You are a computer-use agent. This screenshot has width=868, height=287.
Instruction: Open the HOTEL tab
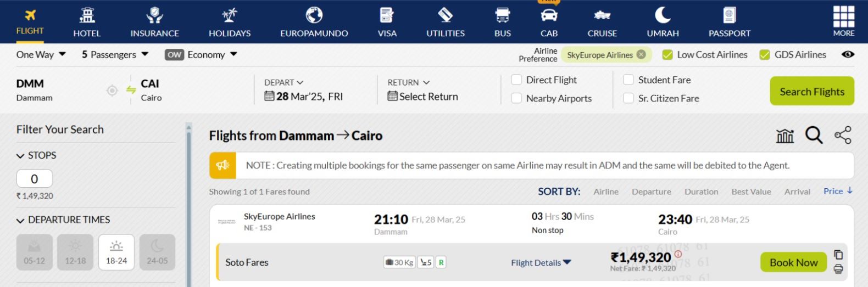tap(87, 22)
